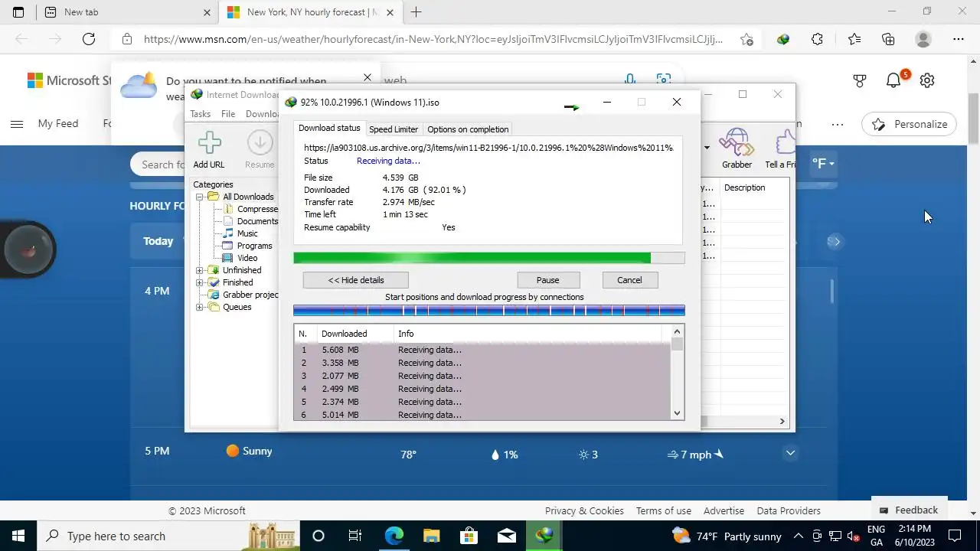This screenshot has height=551, width=980.
Task: Click the Hide details button
Action: tap(356, 280)
